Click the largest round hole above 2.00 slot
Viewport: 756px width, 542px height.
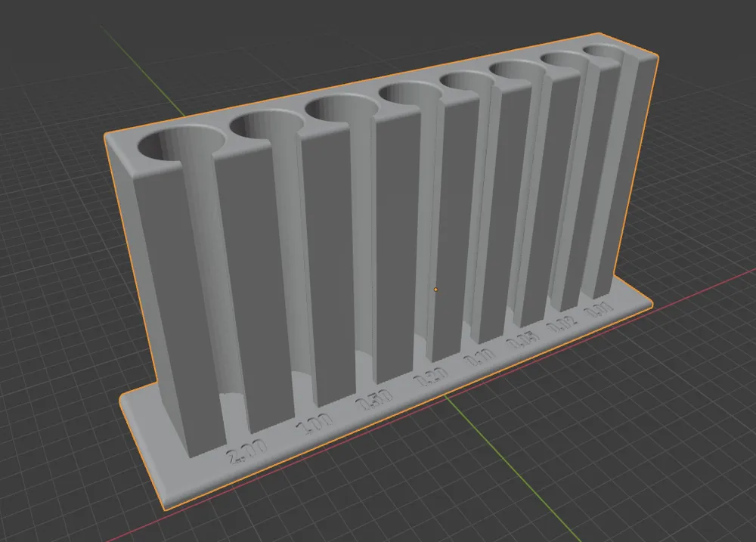tap(181, 143)
